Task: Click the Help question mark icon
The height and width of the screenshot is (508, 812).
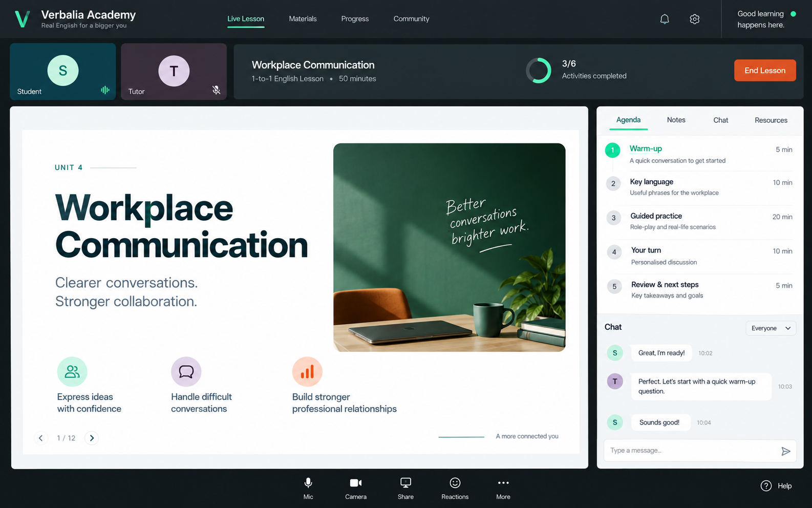Action: pos(766,485)
